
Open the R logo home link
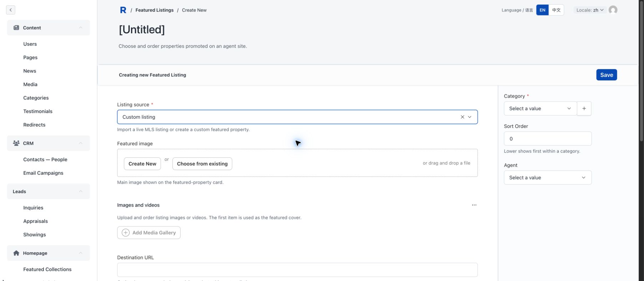click(123, 10)
